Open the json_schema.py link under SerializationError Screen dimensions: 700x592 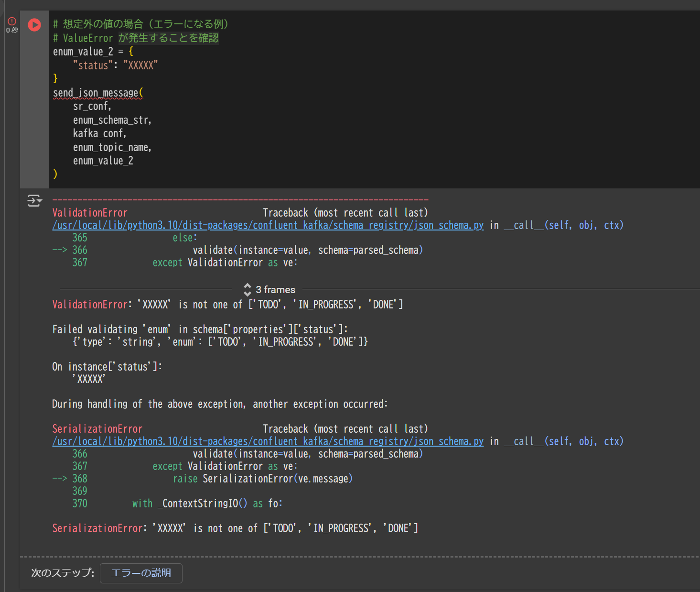tap(268, 441)
